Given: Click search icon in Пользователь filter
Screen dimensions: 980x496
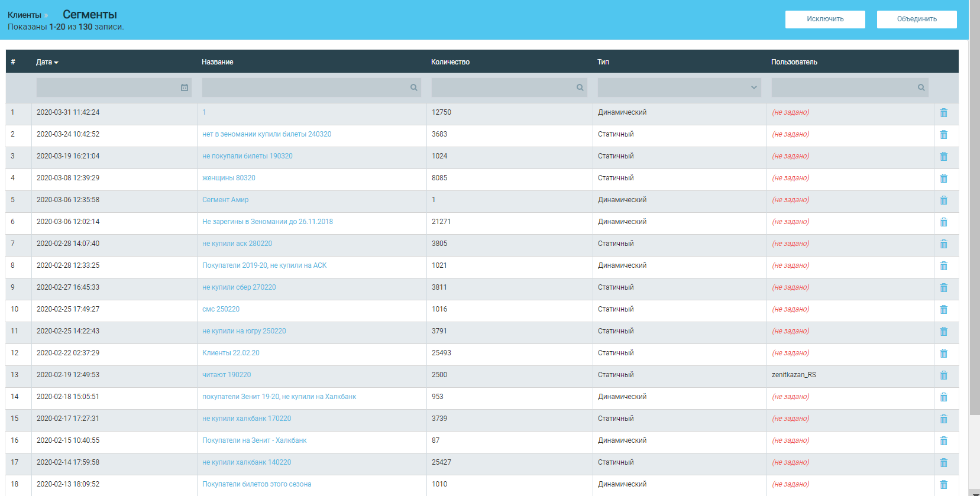Looking at the screenshot, I should pos(921,87).
